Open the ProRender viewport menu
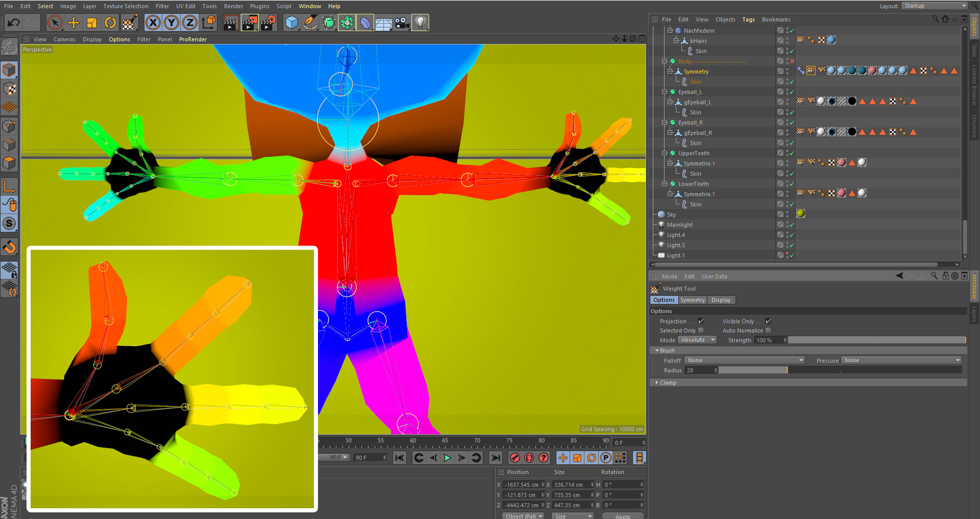980x519 pixels. point(193,39)
